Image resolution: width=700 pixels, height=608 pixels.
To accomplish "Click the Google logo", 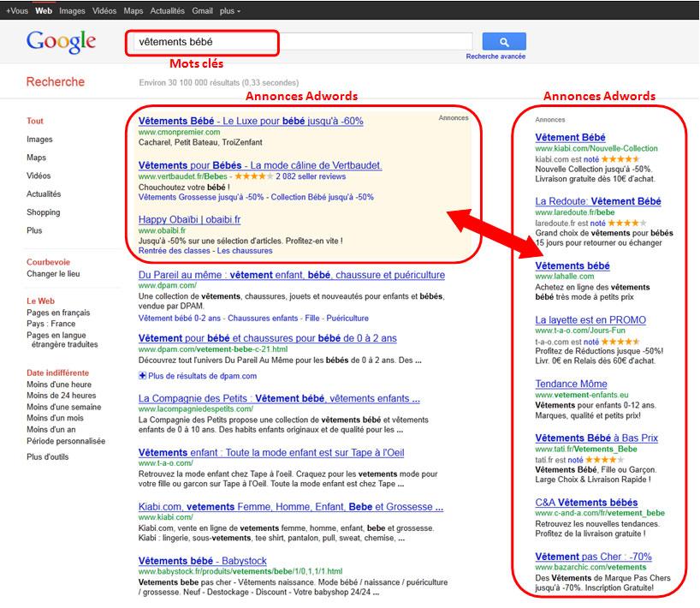I will 61,40.
